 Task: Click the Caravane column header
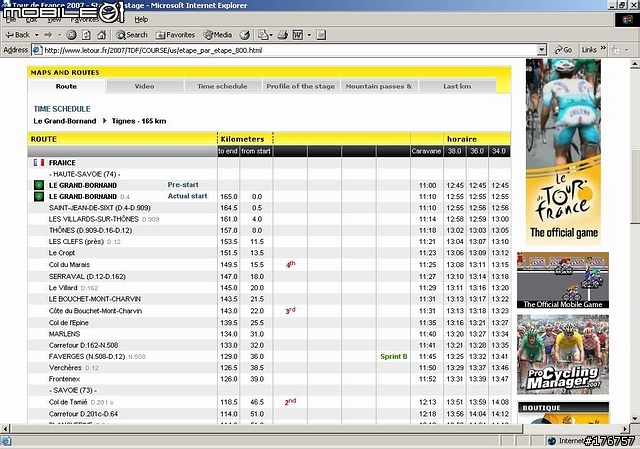(426, 151)
